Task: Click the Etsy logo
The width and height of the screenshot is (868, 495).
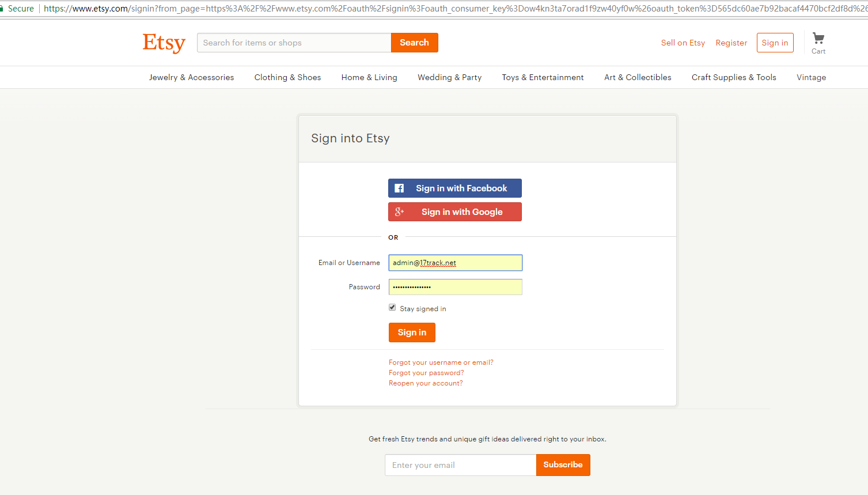Action: [164, 43]
